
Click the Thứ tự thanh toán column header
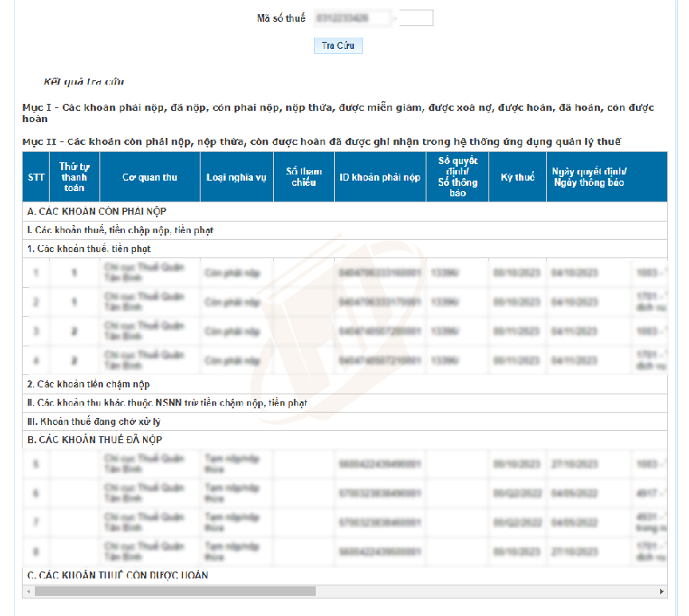(74, 177)
